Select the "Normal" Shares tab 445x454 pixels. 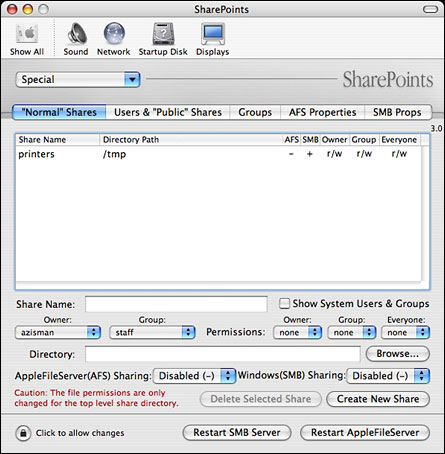click(59, 112)
